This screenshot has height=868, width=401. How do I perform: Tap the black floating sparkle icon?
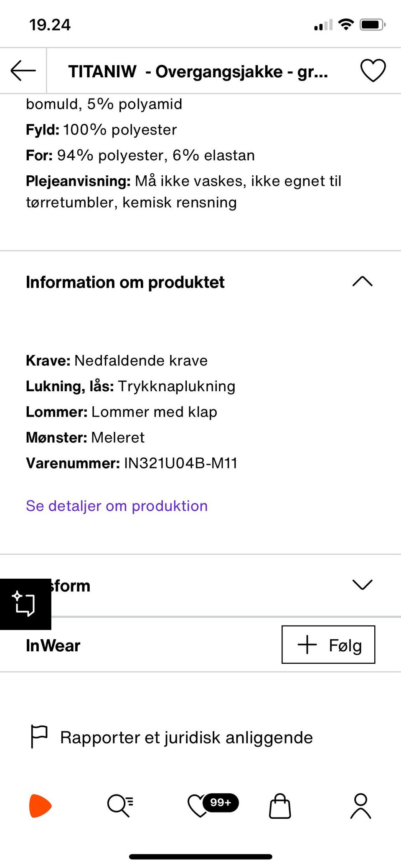pyautogui.click(x=25, y=604)
